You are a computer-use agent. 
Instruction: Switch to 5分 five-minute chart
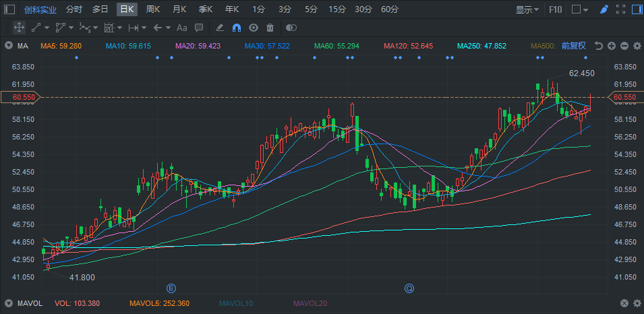point(311,9)
